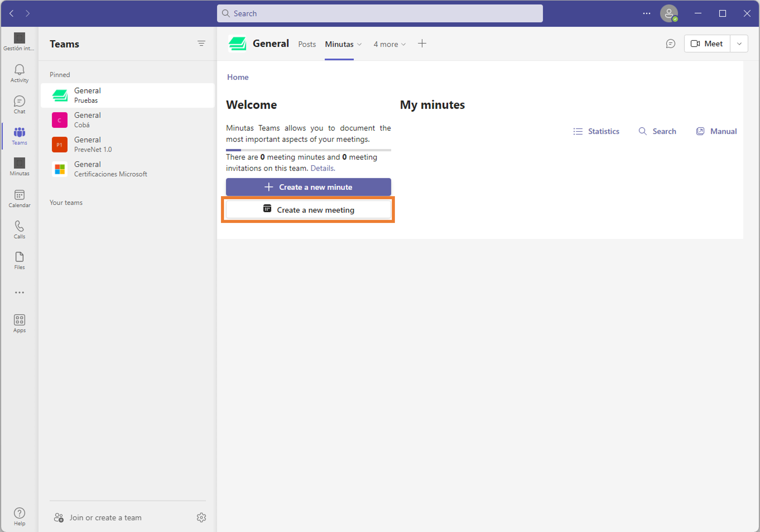This screenshot has height=532, width=760.
Task: Open Search in My minutes
Action: (x=657, y=131)
